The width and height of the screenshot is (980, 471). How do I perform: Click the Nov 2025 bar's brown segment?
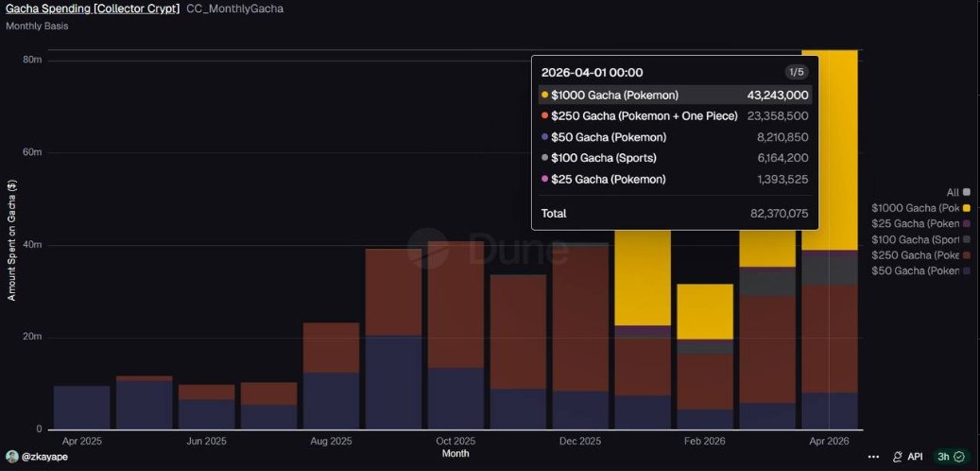tap(518, 332)
